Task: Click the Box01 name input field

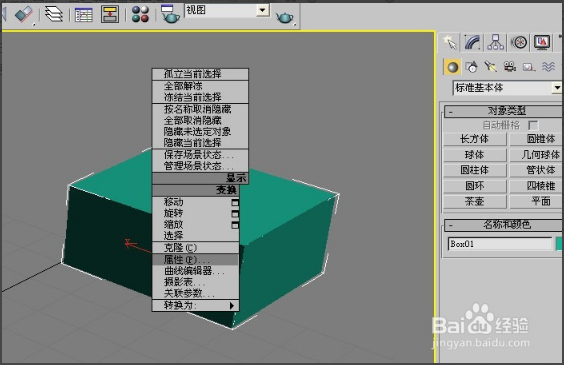Action: click(x=500, y=244)
